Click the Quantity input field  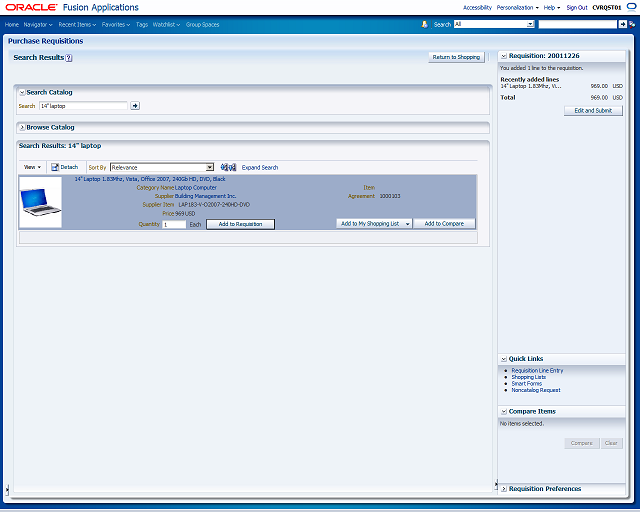tap(174, 225)
